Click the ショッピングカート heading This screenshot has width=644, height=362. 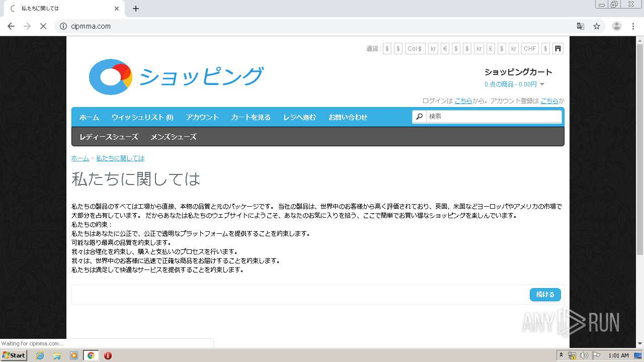[518, 72]
